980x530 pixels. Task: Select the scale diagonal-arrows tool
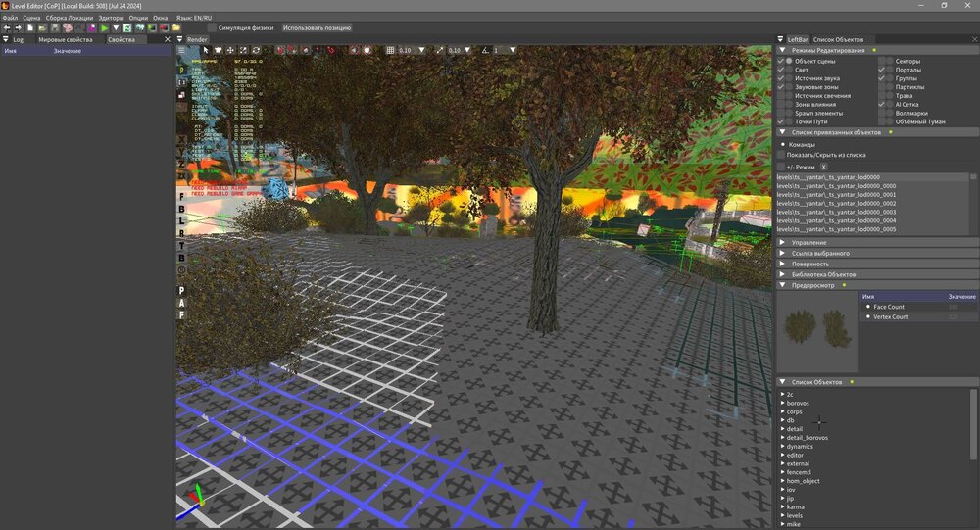(x=243, y=50)
